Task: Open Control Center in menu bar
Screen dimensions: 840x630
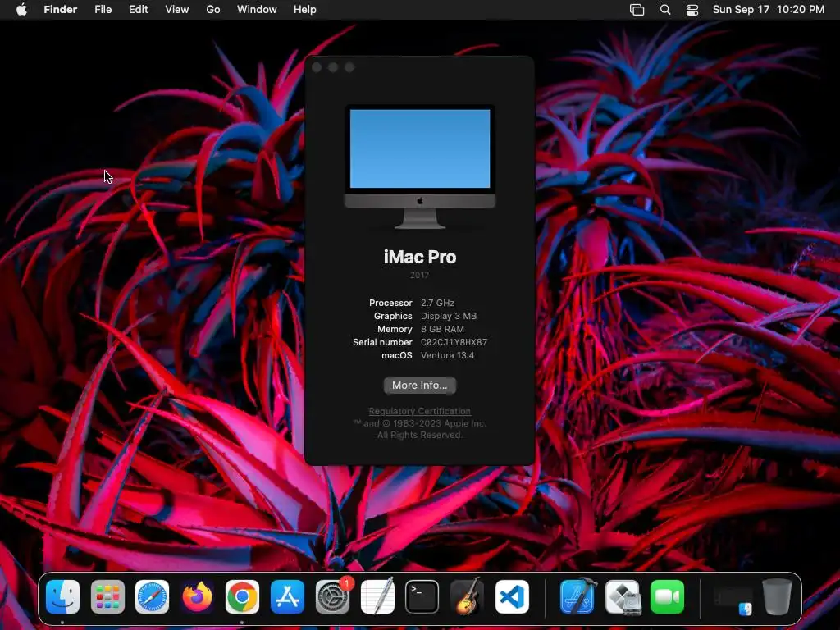Action: tap(692, 10)
